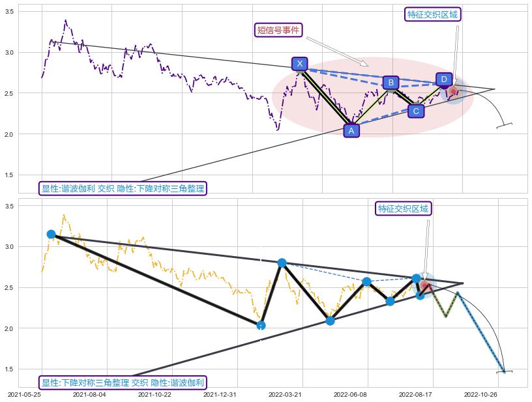
Task: Select the C point marker label
Action: pos(416,111)
